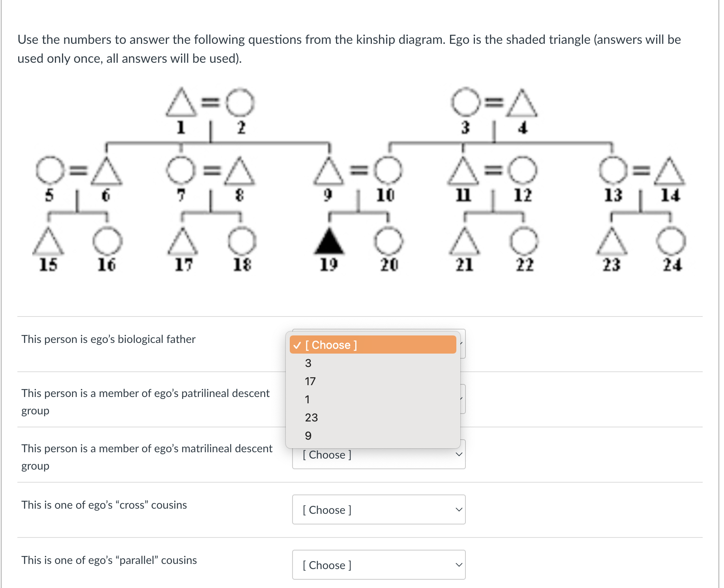
Task: Select the checked [ Choose ] entry
Action: (x=373, y=345)
